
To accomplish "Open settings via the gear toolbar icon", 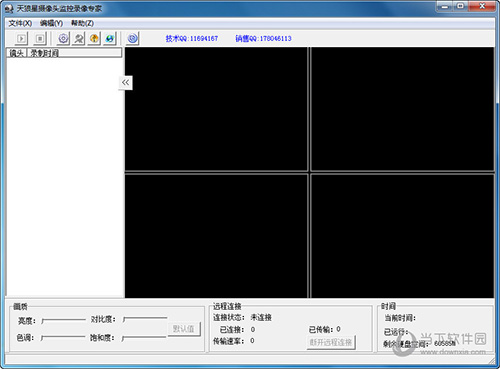I will 63,39.
